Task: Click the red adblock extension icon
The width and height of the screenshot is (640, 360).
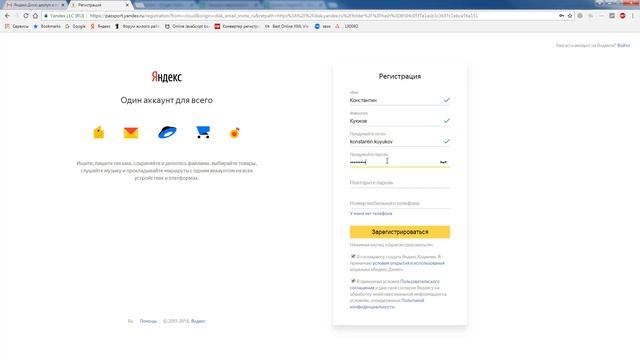Action: (x=622, y=16)
